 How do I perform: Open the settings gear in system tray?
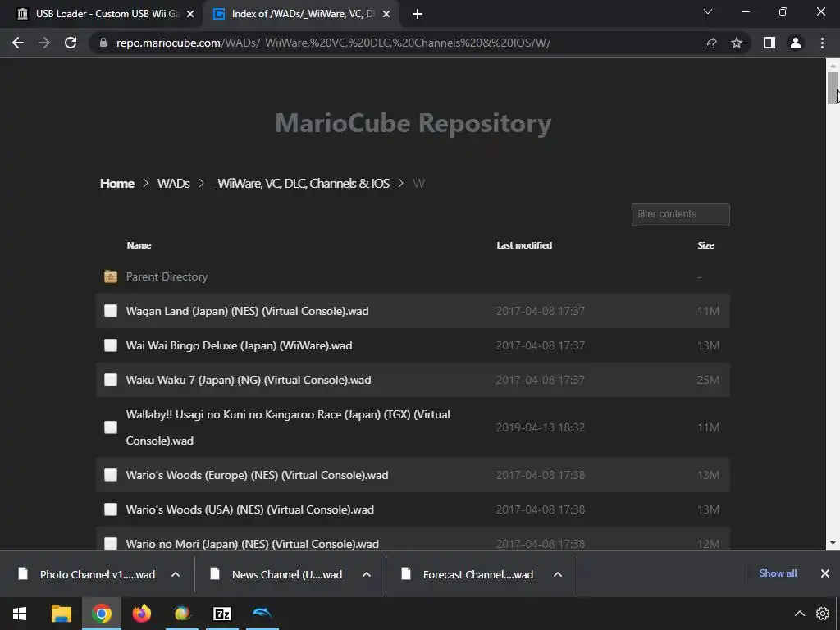822,614
